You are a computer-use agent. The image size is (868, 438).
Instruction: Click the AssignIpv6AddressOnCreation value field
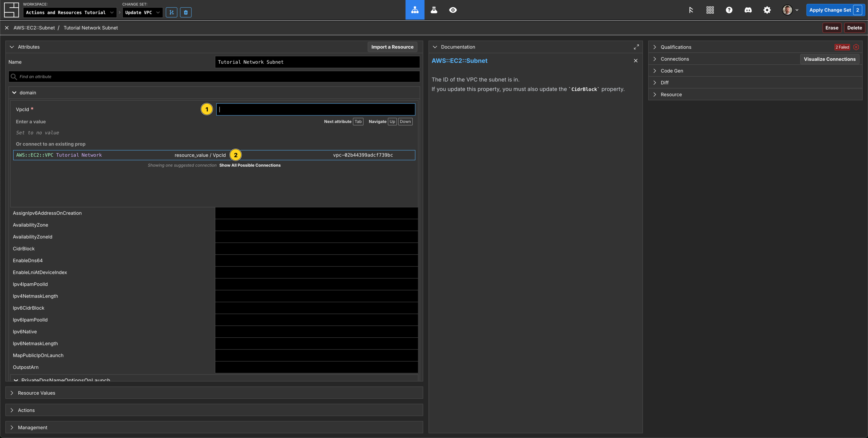(x=316, y=213)
